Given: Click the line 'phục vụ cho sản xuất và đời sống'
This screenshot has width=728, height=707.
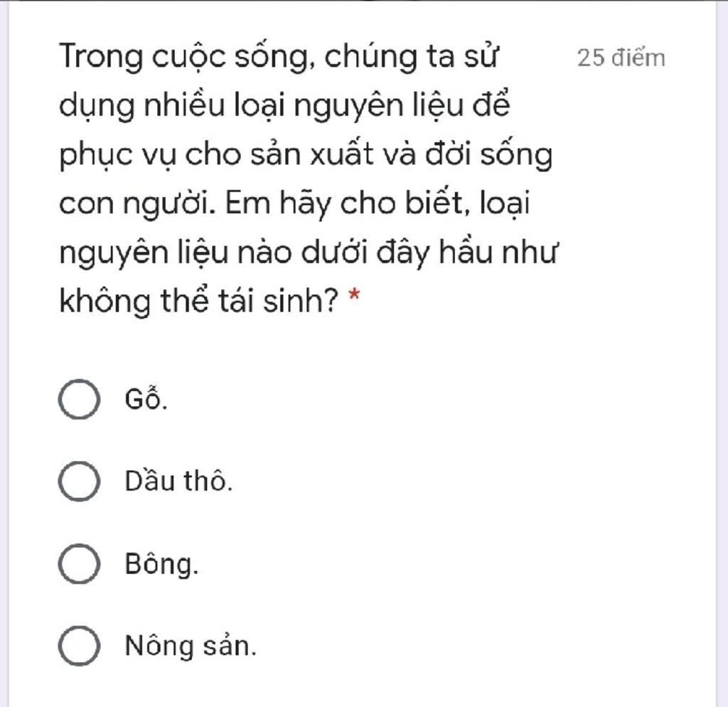Looking at the screenshot, I should pos(306,154).
